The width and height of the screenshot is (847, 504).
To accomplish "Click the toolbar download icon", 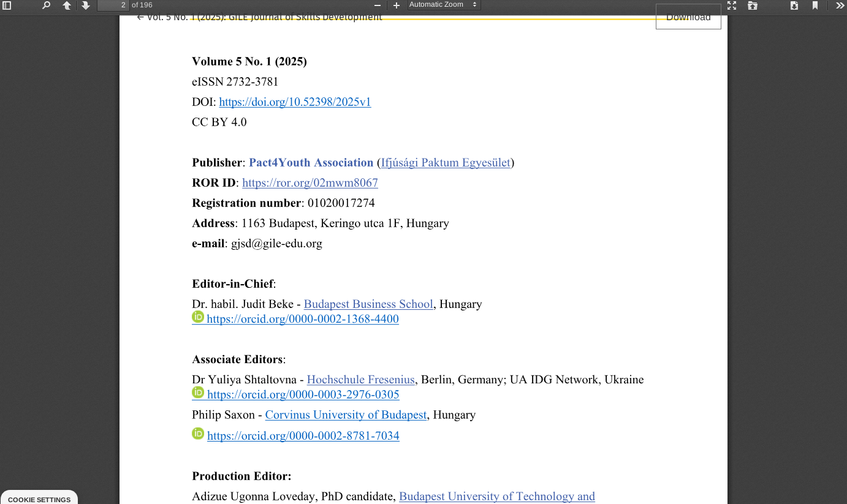I will (794, 6).
